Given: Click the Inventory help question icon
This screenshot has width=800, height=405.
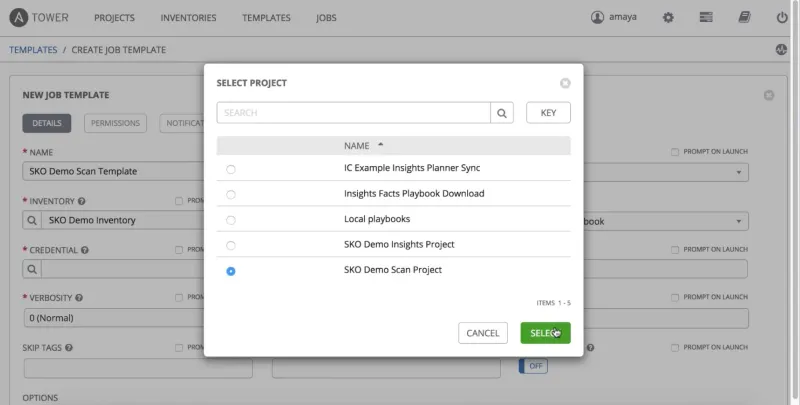Looking at the screenshot, I should 82,201.
